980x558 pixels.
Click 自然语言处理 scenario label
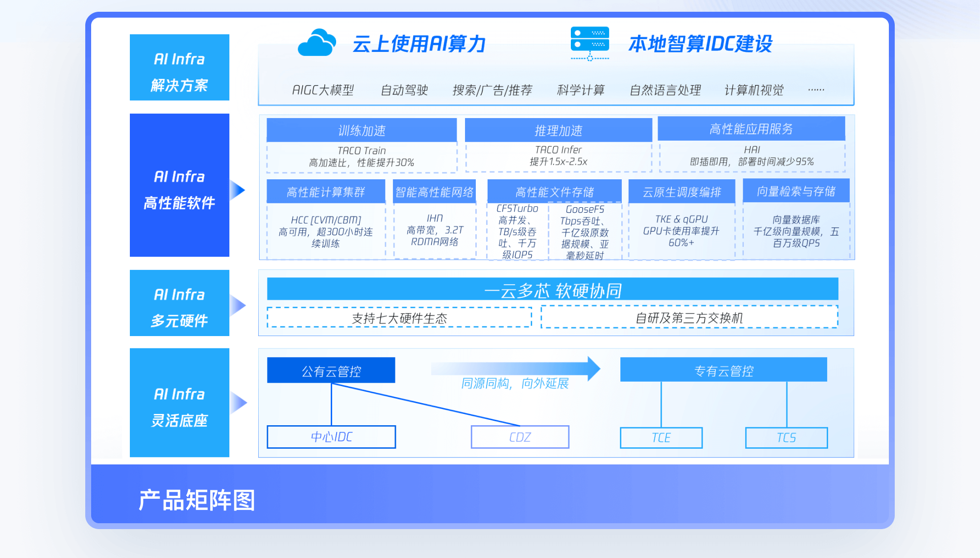coord(665,90)
